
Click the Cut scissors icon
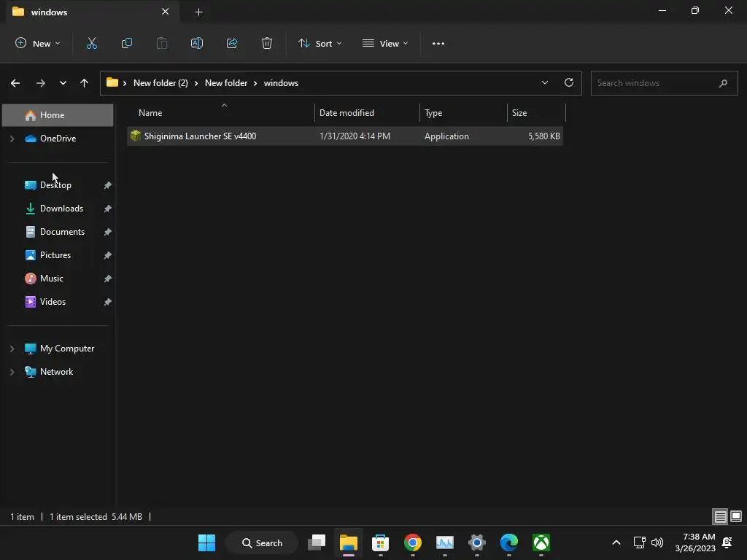click(91, 43)
